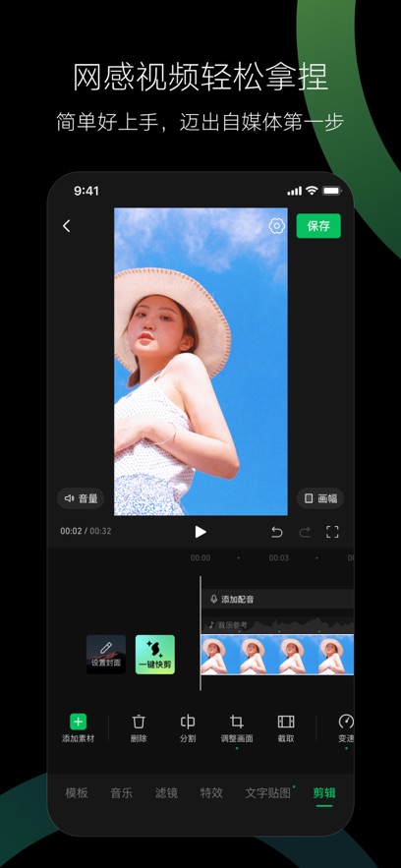Switch to 特效 tab
401x868 pixels.
[x=211, y=792]
